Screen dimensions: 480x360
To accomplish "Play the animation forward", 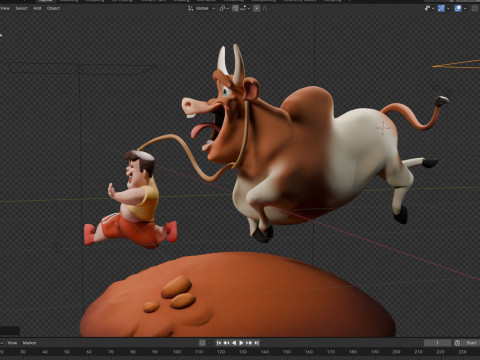I will (x=241, y=343).
